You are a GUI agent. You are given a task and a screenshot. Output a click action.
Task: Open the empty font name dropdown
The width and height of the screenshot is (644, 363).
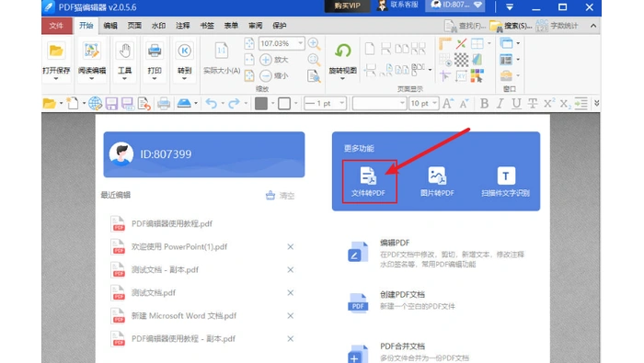click(402, 103)
